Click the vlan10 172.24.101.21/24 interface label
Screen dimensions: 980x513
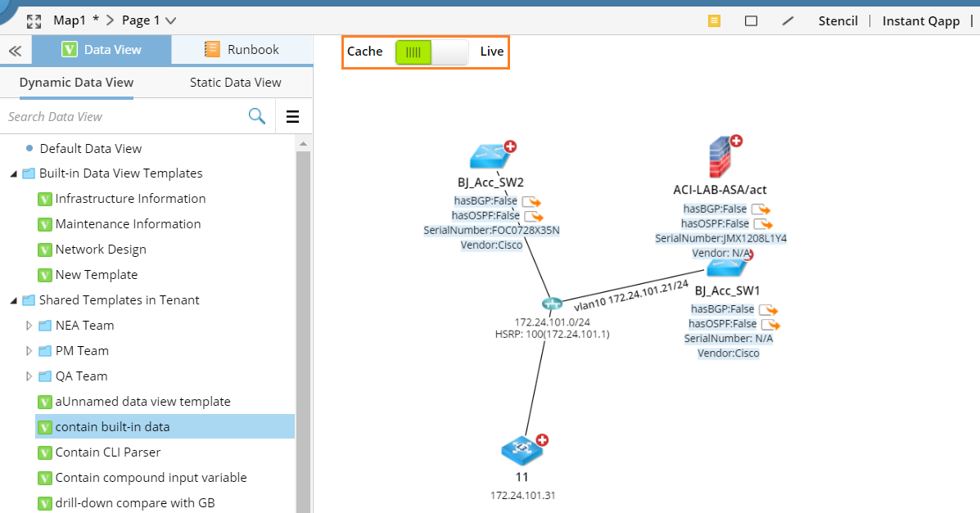631,295
